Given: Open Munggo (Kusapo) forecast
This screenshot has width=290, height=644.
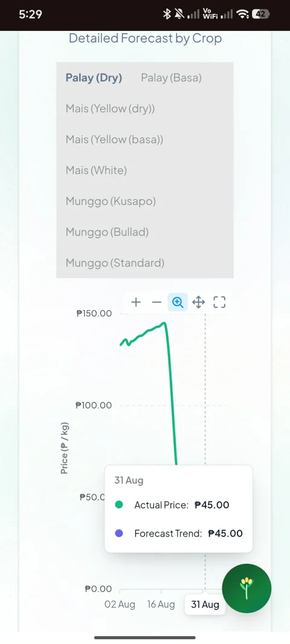Looking at the screenshot, I should point(111,201).
